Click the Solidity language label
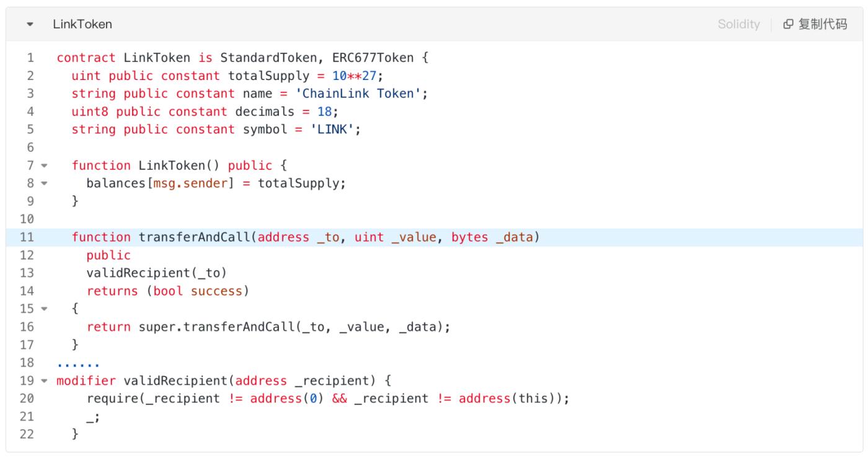The image size is (868, 457). [x=738, y=25]
